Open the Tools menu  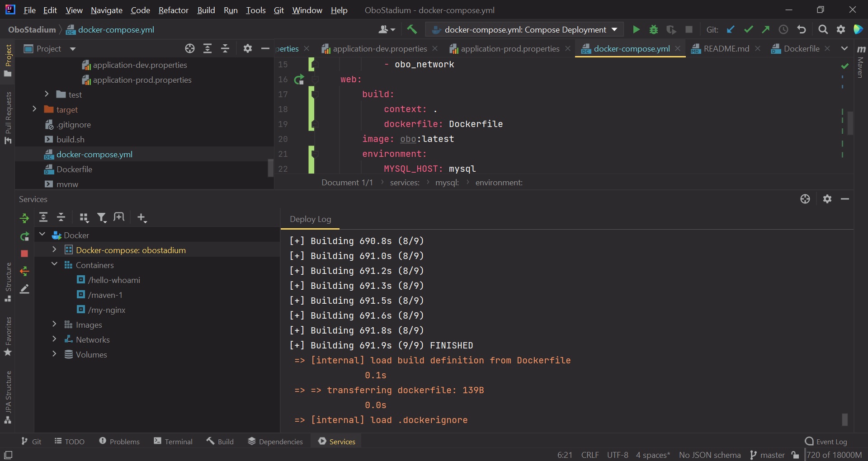click(255, 10)
